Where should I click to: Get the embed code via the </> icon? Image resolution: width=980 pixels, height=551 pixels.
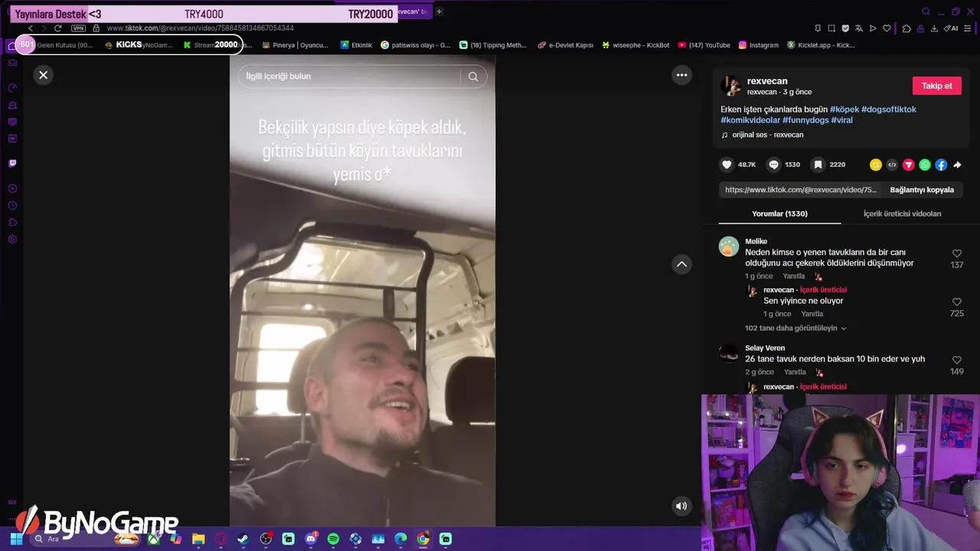coord(892,165)
